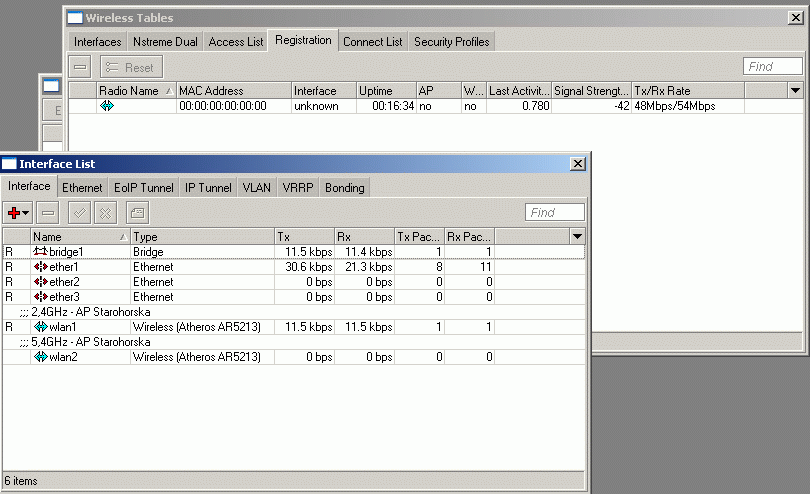Sort by the Name column header
810x494 pixels.
pos(80,237)
